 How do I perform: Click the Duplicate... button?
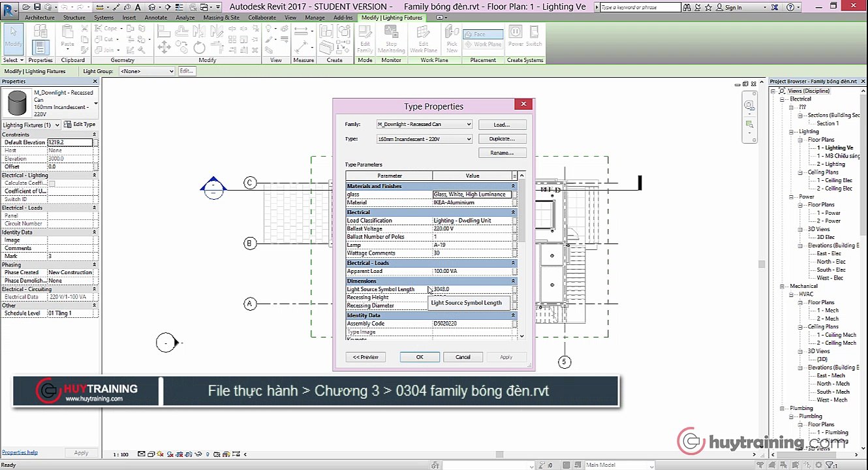click(501, 138)
